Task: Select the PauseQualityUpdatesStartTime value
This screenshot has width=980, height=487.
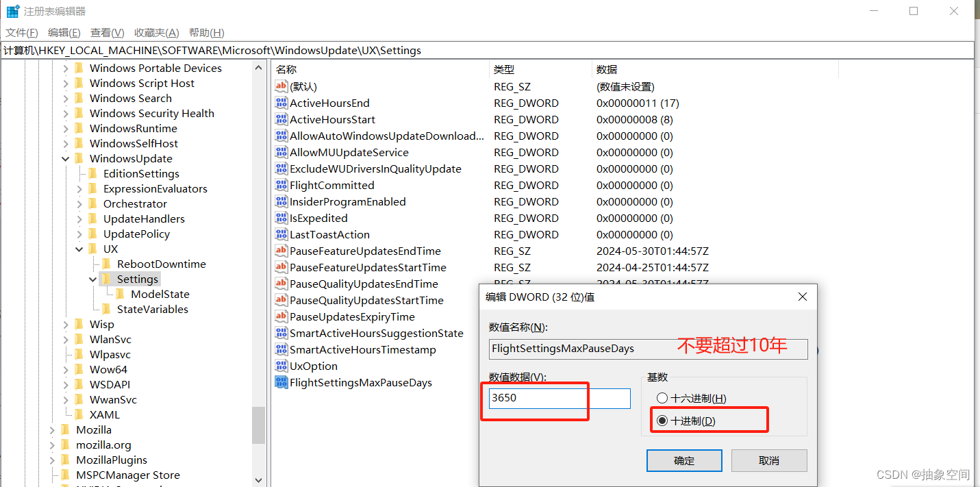Action: point(366,300)
